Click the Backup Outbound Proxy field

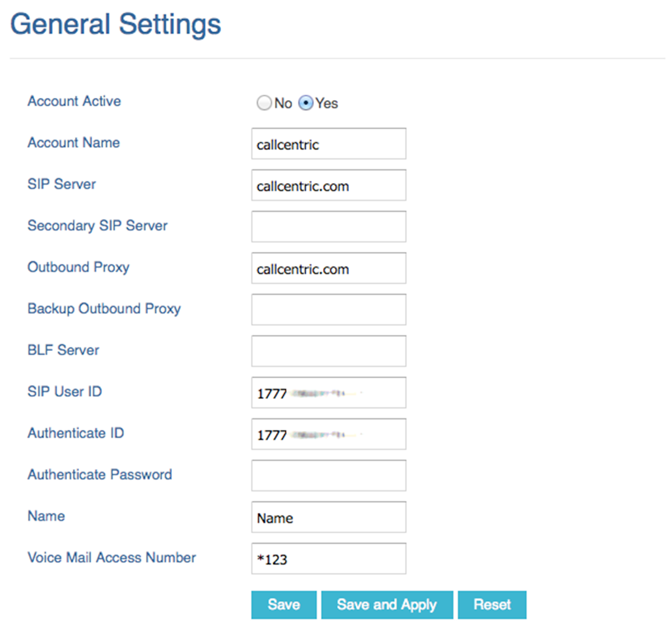(329, 309)
